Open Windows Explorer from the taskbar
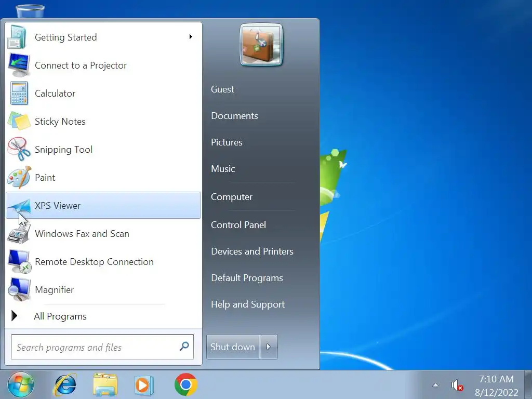The width and height of the screenshot is (532, 399). click(x=105, y=385)
